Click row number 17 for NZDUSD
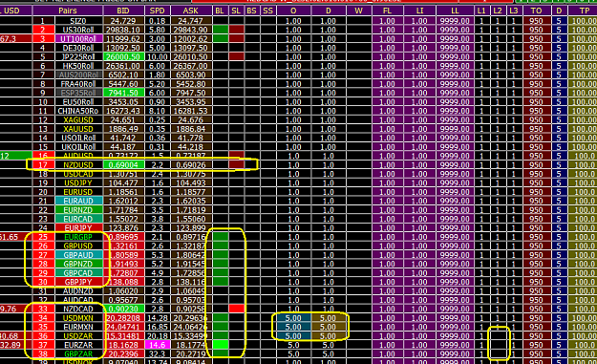Viewport: 597px width, 364px height. click(43, 165)
